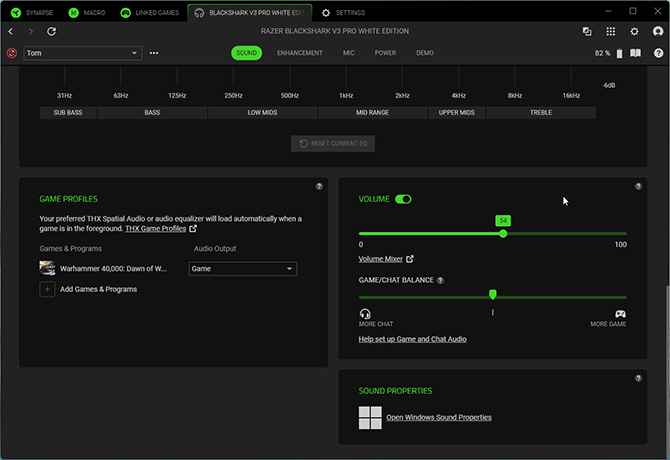The image size is (670, 460).
Task: Switch to the Macro tab
Action: [87, 12]
